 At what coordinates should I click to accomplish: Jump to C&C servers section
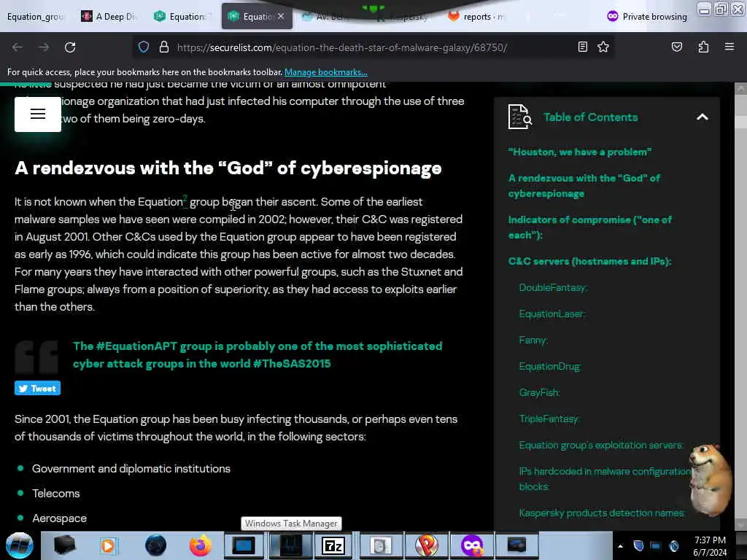pos(589,261)
